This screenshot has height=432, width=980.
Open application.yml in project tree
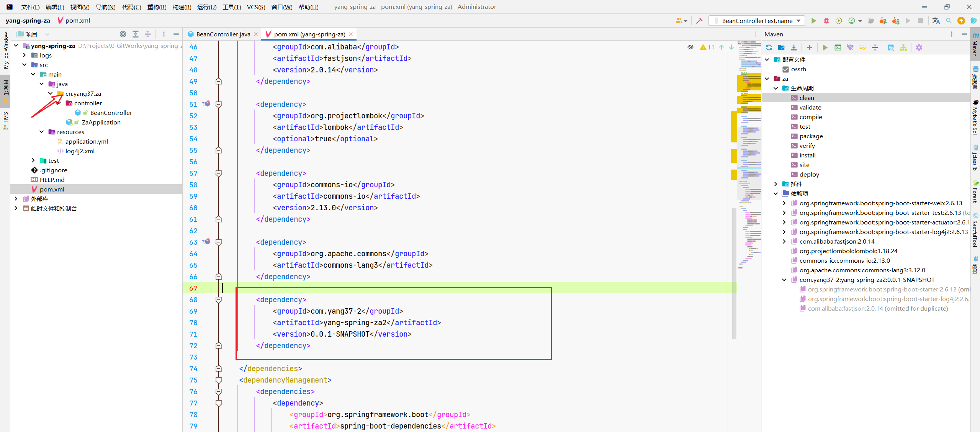pos(87,141)
